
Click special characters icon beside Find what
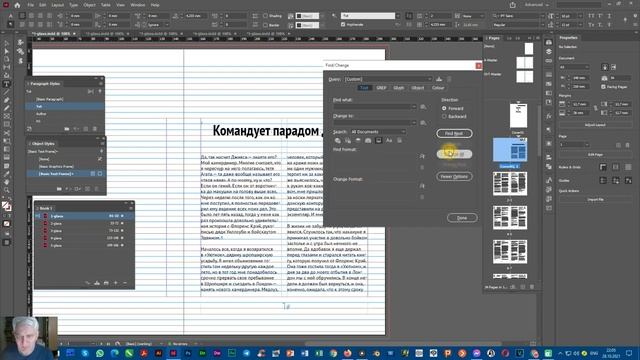(x=423, y=107)
